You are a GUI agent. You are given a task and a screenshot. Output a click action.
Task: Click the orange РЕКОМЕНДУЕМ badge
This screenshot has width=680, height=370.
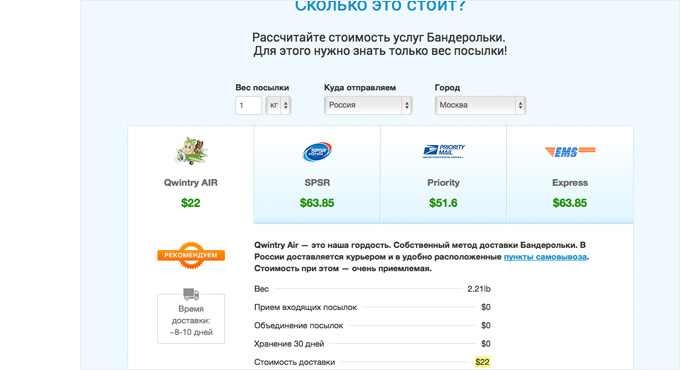pyautogui.click(x=191, y=255)
